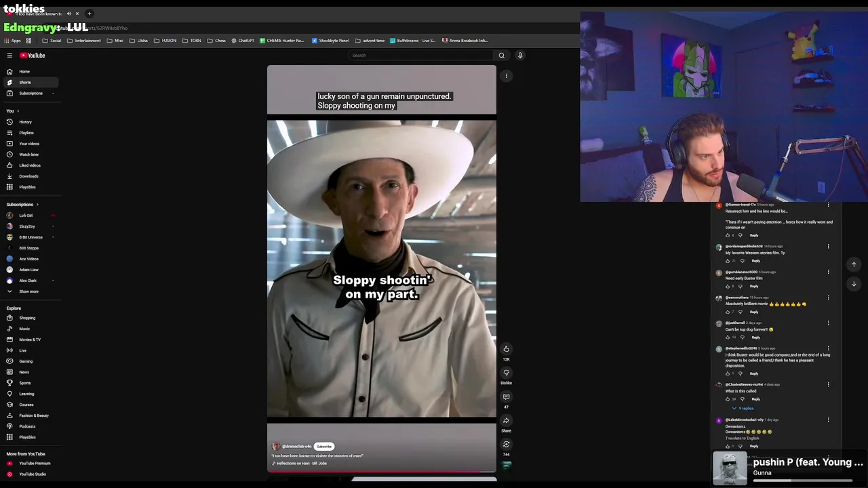Go to Home in sidebar
Screen dimensions: 868x488
click(31, 72)
